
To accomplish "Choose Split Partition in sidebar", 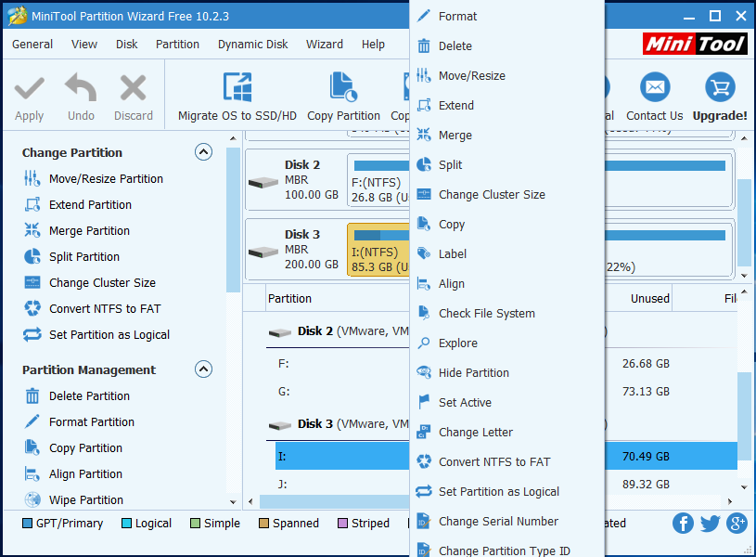I will tap(71, 257).
